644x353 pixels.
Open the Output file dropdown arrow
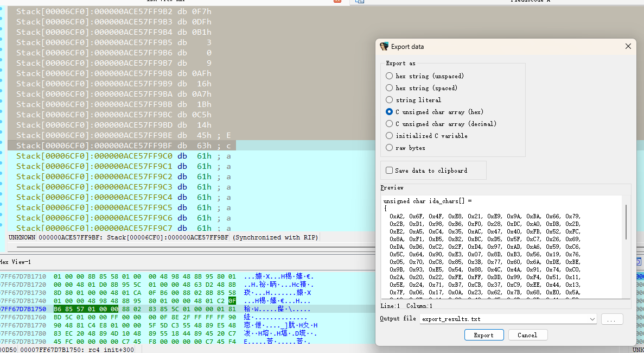click(592, 319)
